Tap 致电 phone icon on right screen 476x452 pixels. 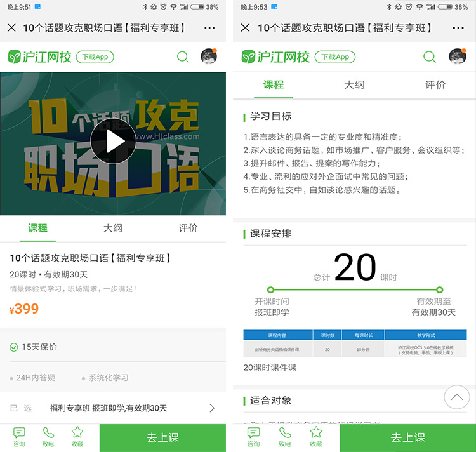click(284, 437)
